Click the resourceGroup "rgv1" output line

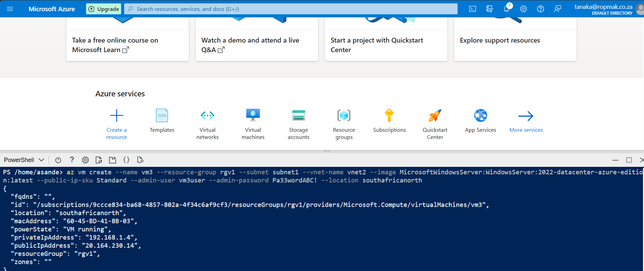click(x=55, y=254)
